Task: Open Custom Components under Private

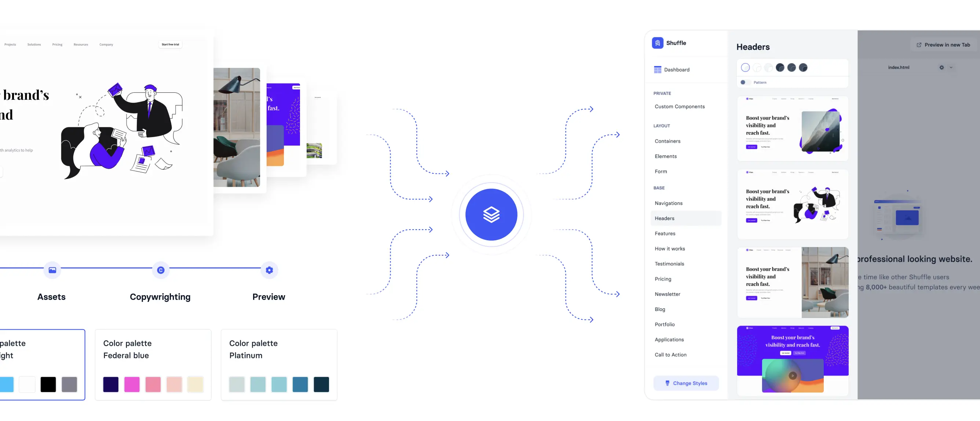Action: tap(680, 106)
